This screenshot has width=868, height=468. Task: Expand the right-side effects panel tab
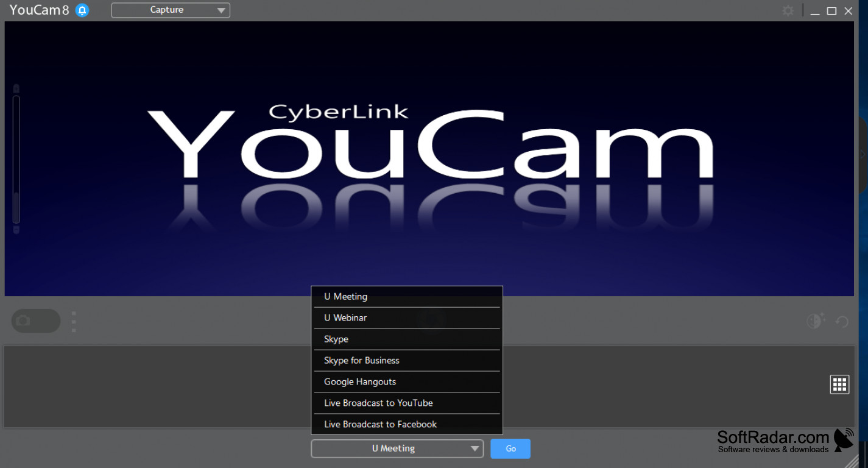click(x=863, y=155)
